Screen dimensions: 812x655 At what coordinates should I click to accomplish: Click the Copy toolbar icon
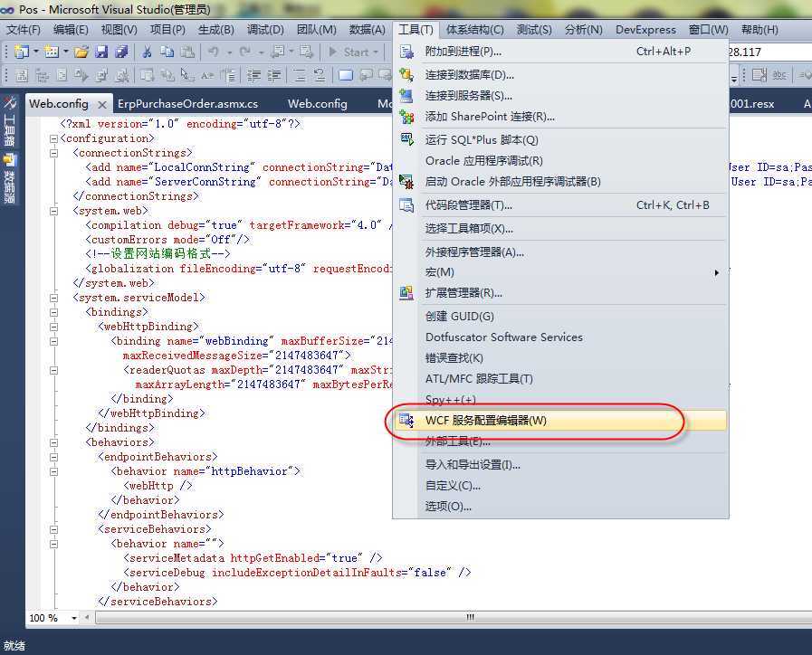167,52
